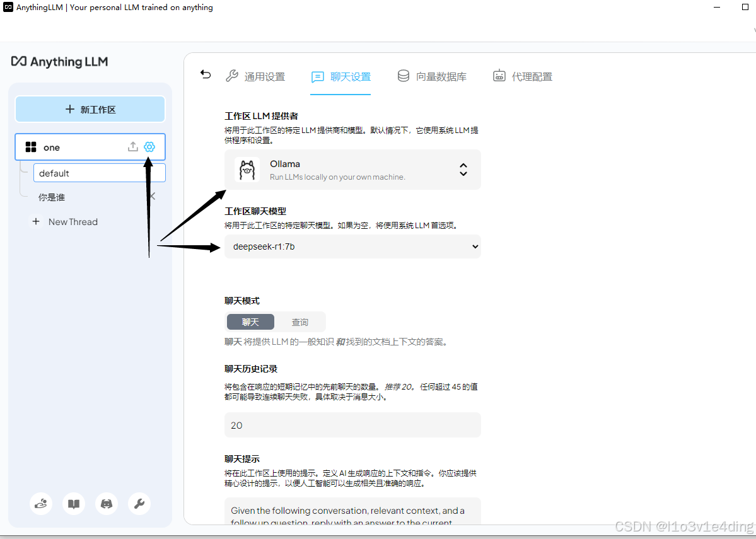
Task: Click the chat history field showing 20
Action: (352, 425)
